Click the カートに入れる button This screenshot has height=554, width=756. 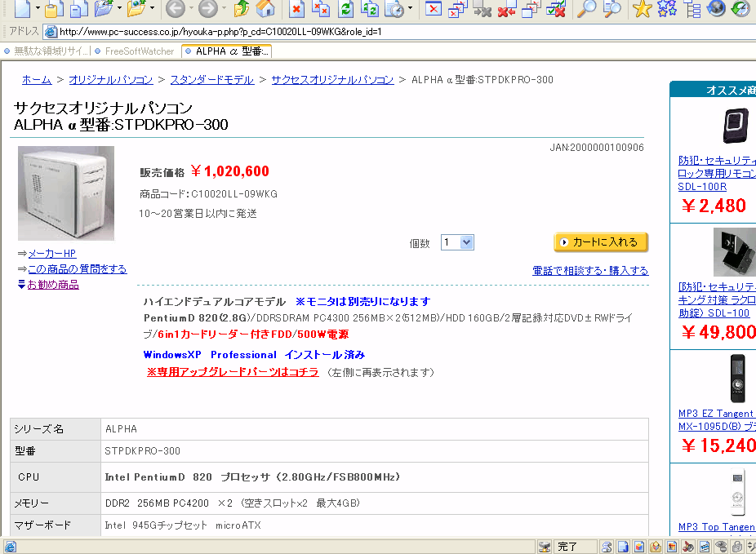601,242
